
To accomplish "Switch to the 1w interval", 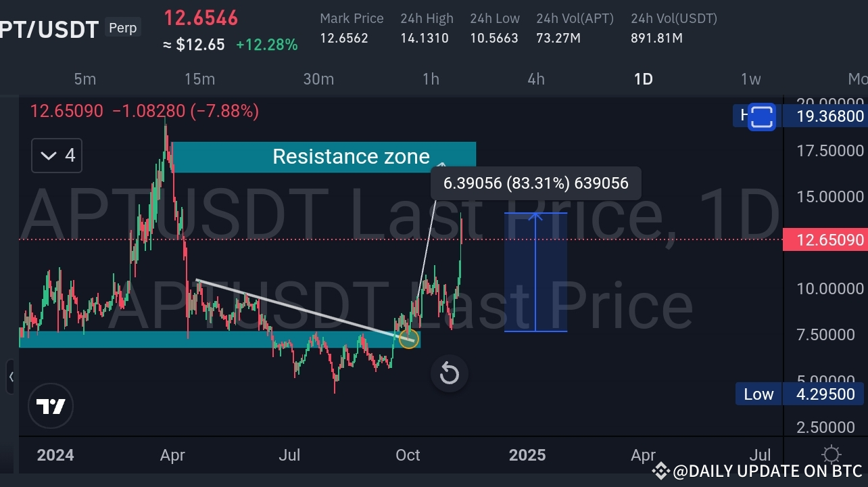I will tap(750, 79).
